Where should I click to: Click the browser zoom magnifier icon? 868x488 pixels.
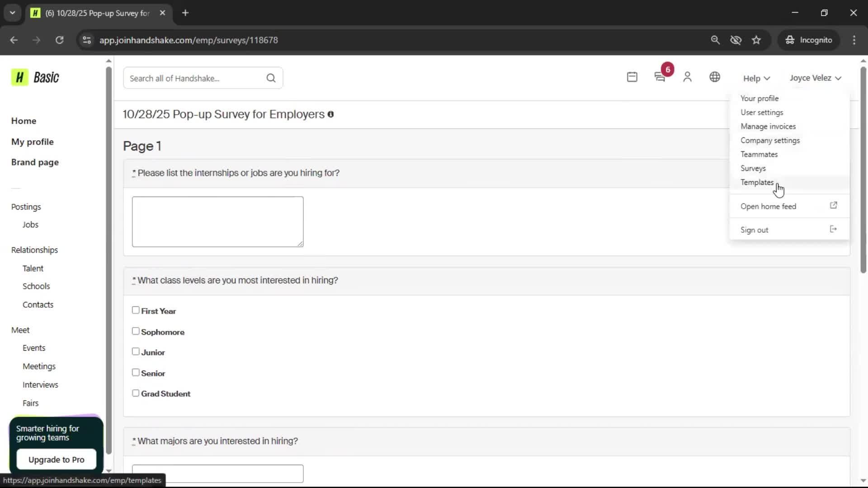click(715, 40)
